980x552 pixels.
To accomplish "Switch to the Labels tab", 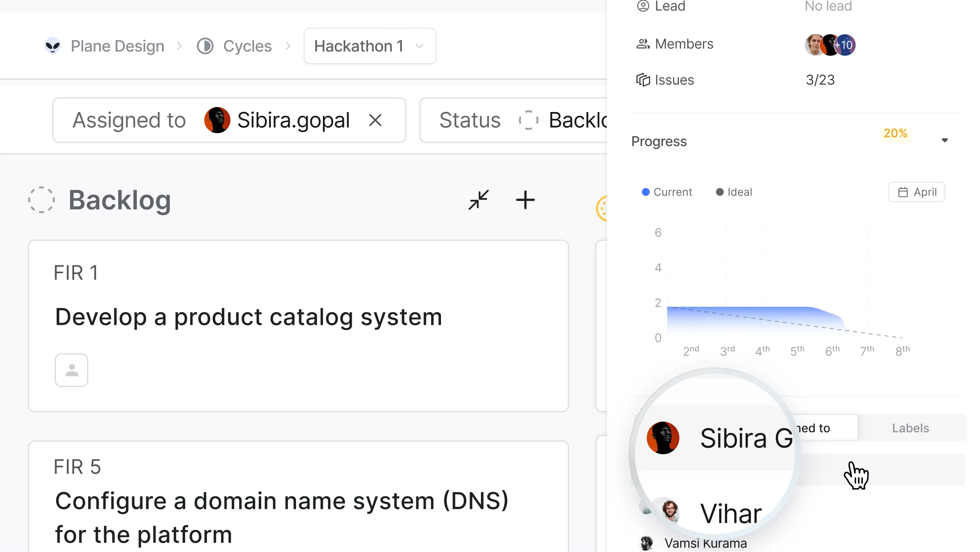I will click(x=910, y=428).
